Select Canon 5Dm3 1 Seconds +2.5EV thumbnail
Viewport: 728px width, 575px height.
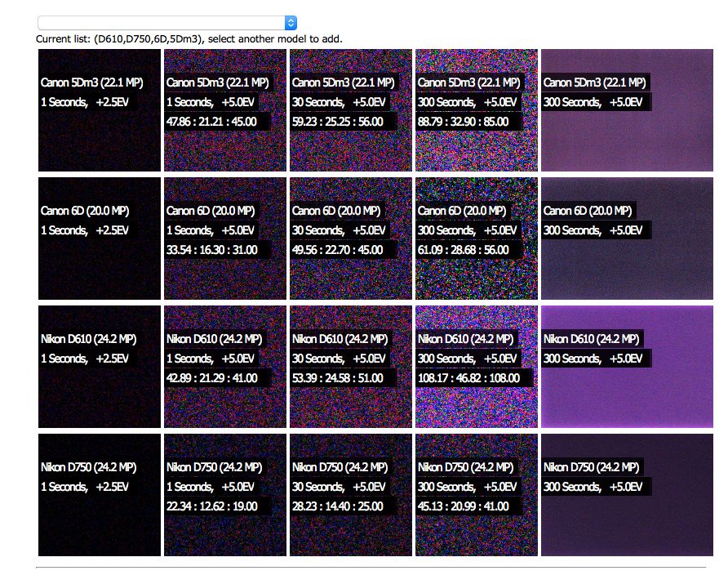100,110
